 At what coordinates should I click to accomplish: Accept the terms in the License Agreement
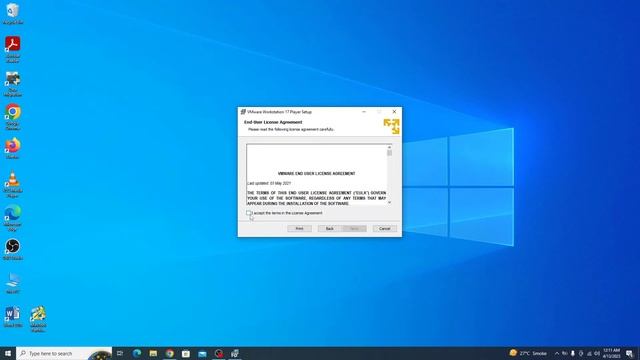pos(249,213)
